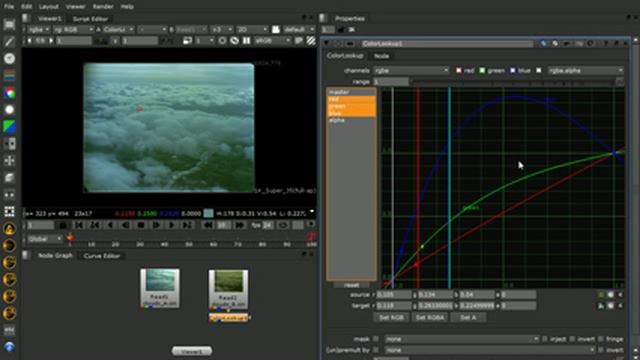Click the Set RGB button
640x360 pixels.
[391, 317]
